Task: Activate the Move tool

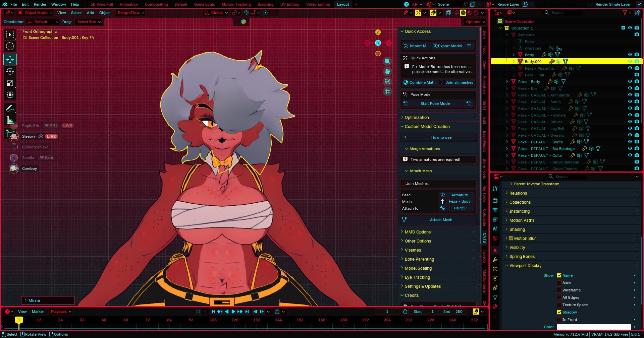Action: click(10, 59)
